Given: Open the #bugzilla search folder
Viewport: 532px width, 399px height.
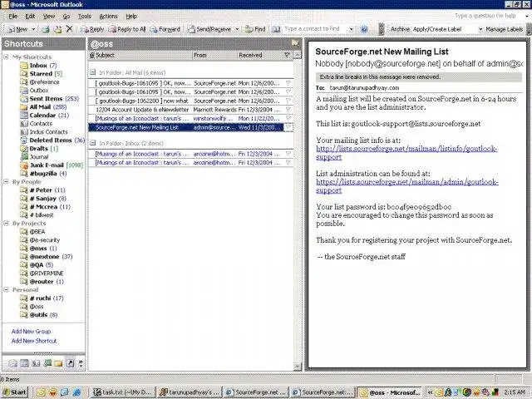Looking at the screenshot, I should coord(43,174).
